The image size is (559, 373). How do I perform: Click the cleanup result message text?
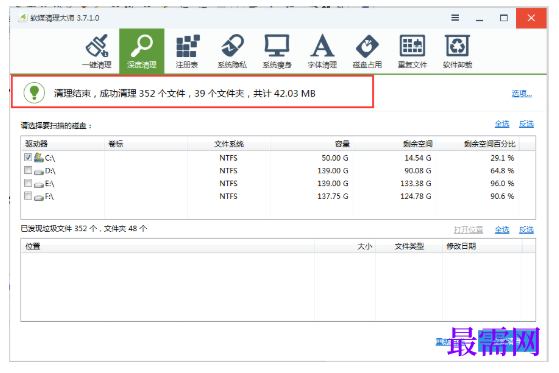(185, 93)
